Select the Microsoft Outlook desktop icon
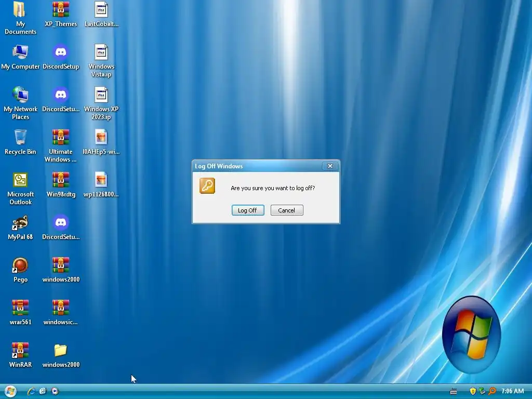 click(20, 189)
